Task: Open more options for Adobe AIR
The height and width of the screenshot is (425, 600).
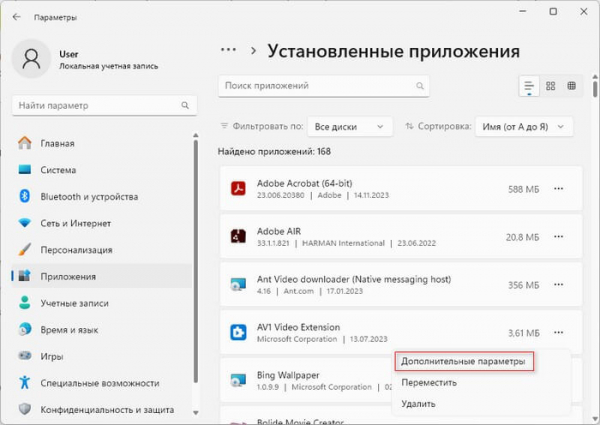Action: (558, 236)
